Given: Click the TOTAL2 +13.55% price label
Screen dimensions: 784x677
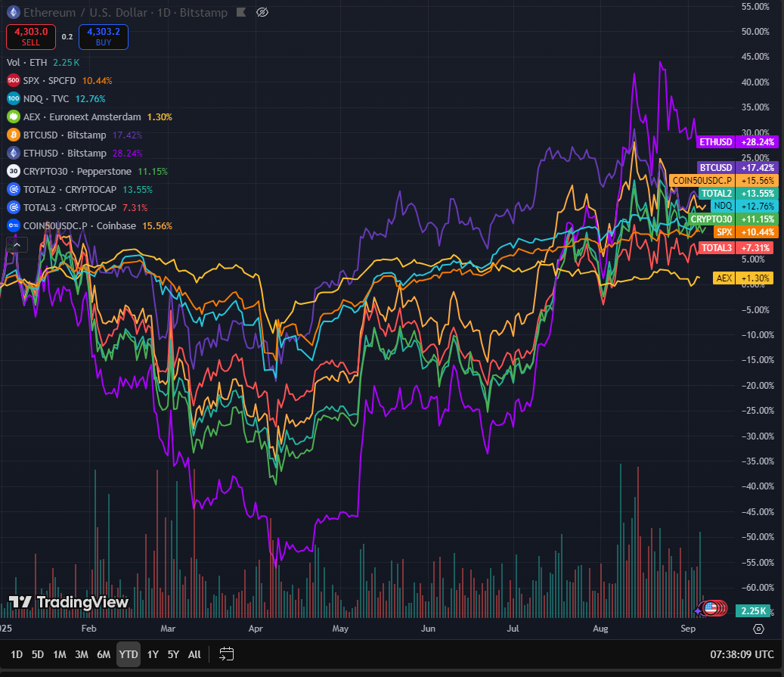Looking at the screenshot, I should tap(738, 194).
